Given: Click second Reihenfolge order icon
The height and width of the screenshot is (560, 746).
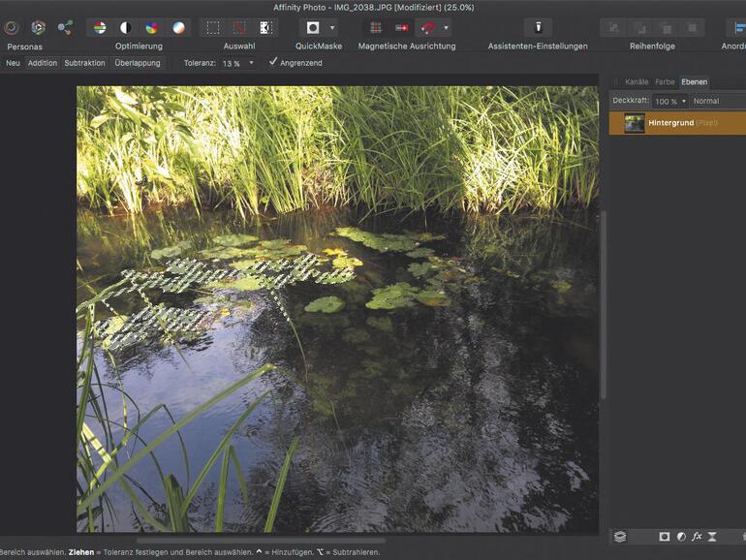Looking at the screenshot, I should [639, 27].
